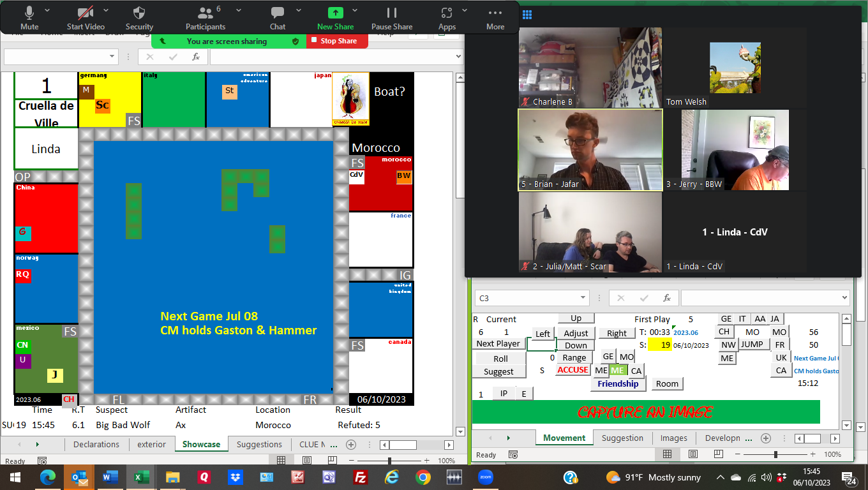
Task: Click the green New Share icon
Action: [x=335, y=12]
